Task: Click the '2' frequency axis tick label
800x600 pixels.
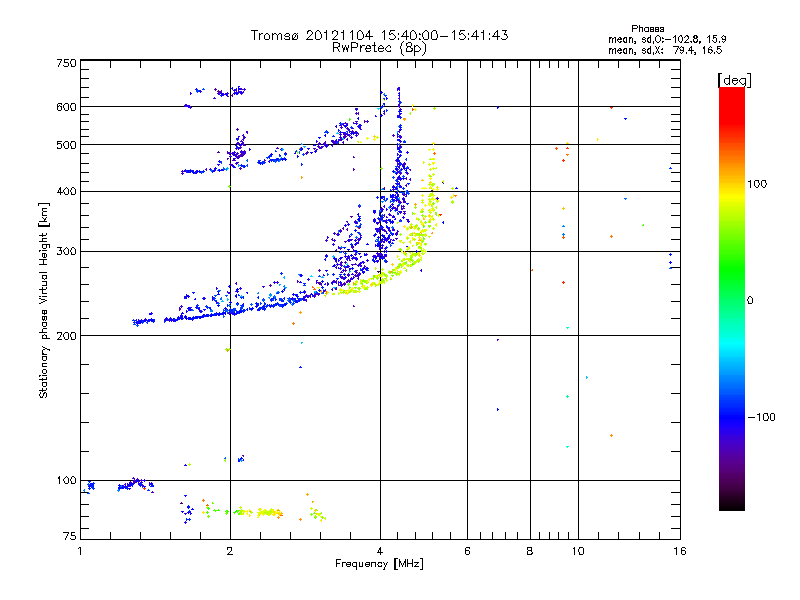Action: coord(230,551)
